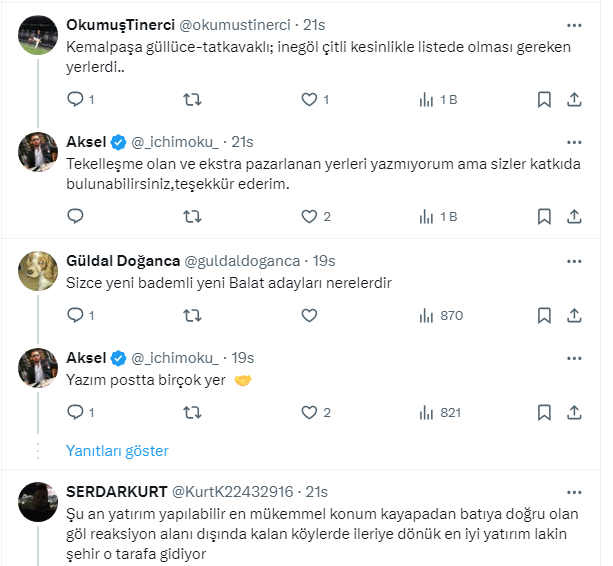Image resolution: width=613 pixels, height=566 pixels.
Task: Bookmark Aksel's 'Yazım postta birçok yer' tweet
Action: click(544, 412)
